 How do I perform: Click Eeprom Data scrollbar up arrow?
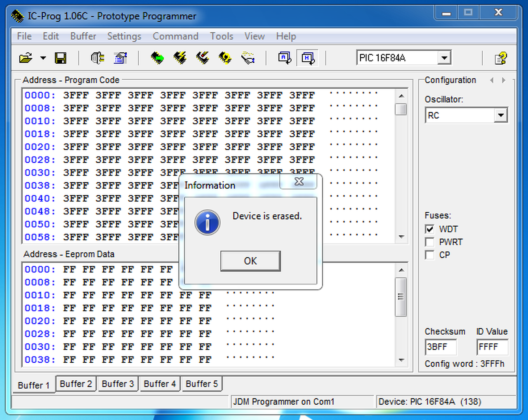(401, 270)
